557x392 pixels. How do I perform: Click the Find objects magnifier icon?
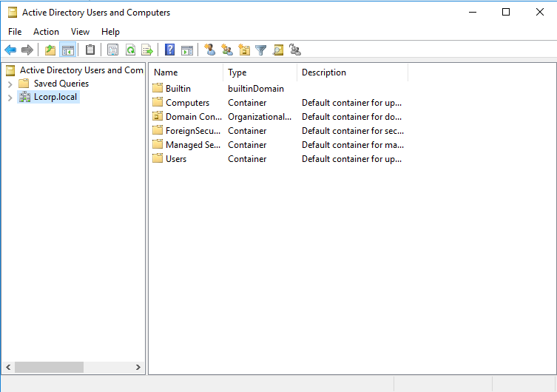(278, 50)
